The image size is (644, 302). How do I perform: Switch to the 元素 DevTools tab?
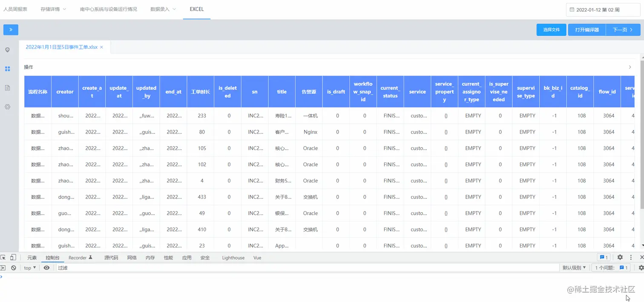[x=32, y=258]
